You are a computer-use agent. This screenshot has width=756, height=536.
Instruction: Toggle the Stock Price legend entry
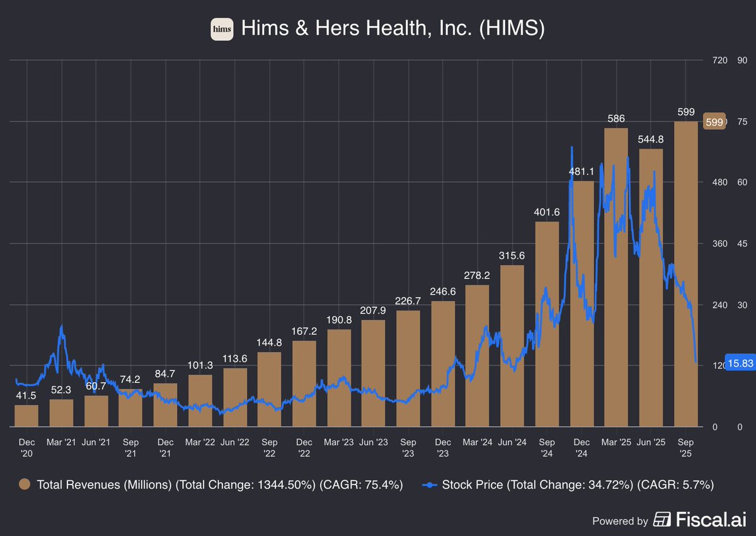pos(567,485)
